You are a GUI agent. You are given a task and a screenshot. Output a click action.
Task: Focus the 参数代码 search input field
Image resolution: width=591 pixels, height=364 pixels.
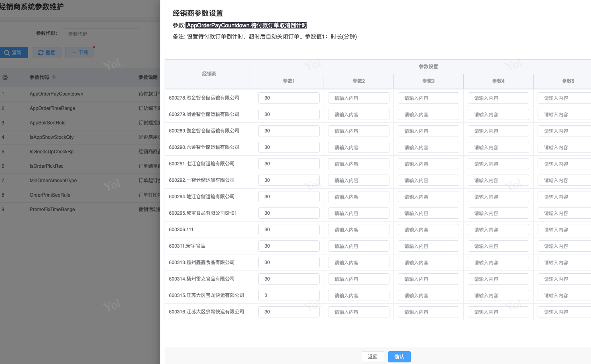click(x=100, y=34)
